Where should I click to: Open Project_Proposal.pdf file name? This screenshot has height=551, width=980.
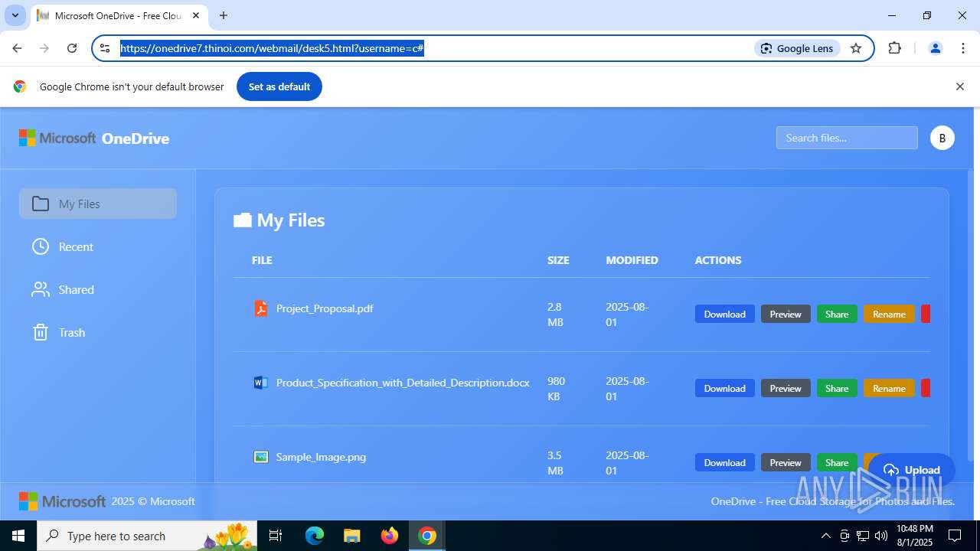325,308
